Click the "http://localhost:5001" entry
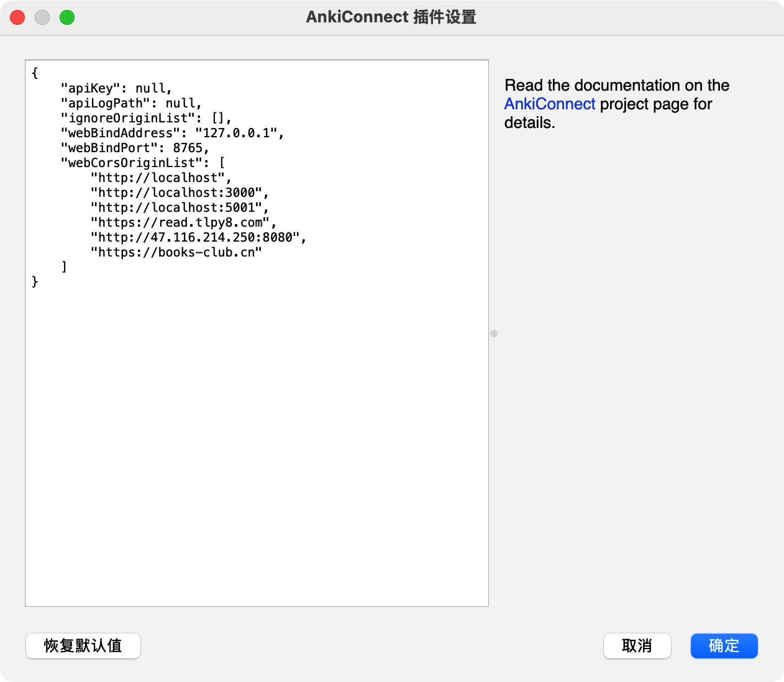 [x=180, y=207]
